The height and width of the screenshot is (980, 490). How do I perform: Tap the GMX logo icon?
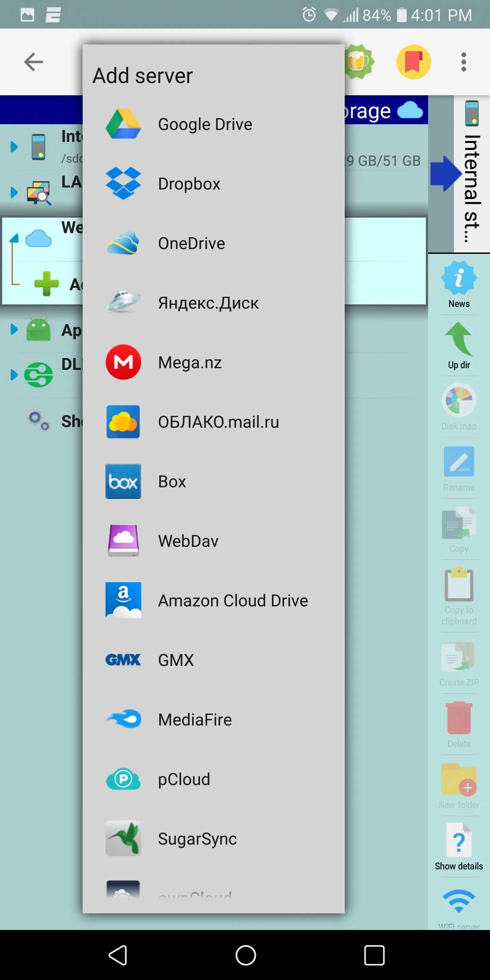(123, 660)
